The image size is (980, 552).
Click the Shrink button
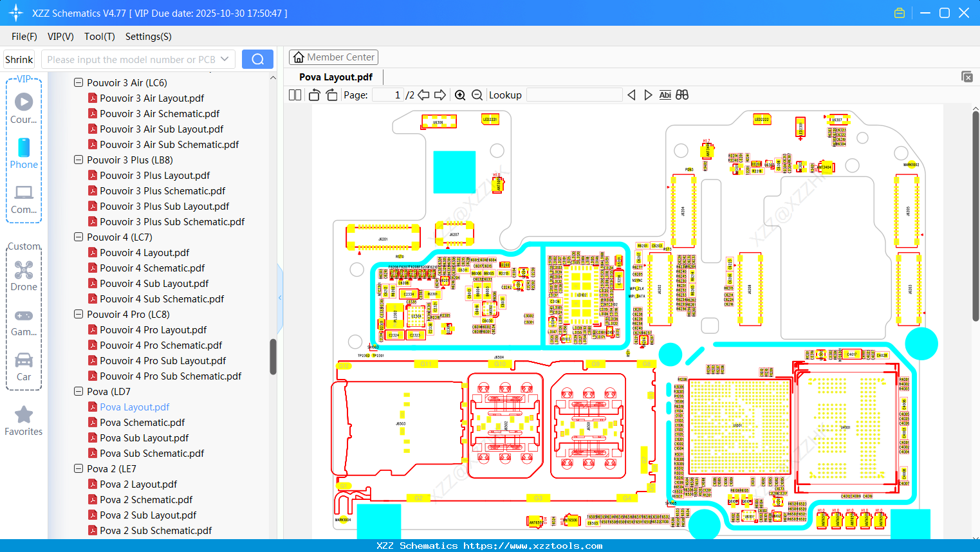[19, 59]
